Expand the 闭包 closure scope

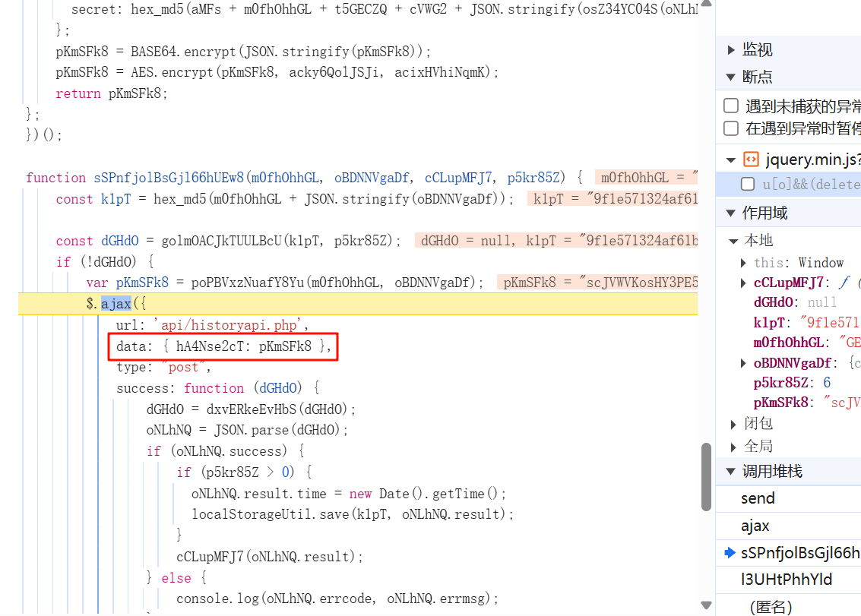pos(733,425)
